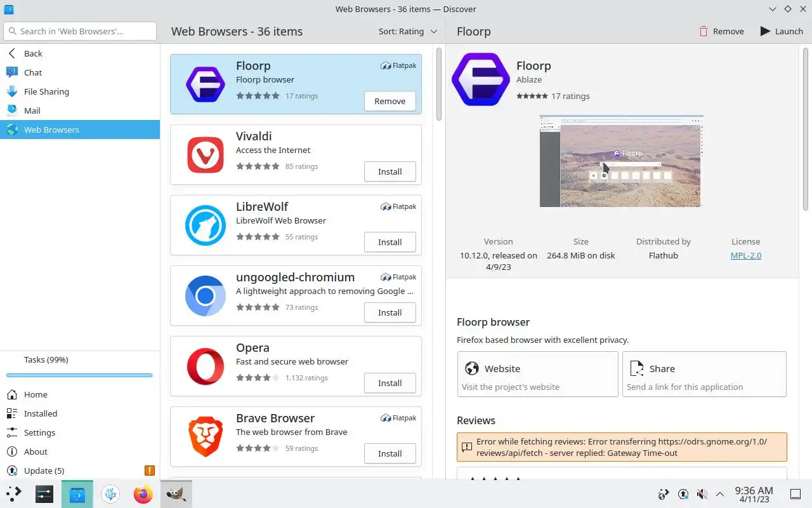Install LibreWolf
The width and height of the screenshot is (812, 508).
pyautogui.click(x=390, y=242)
